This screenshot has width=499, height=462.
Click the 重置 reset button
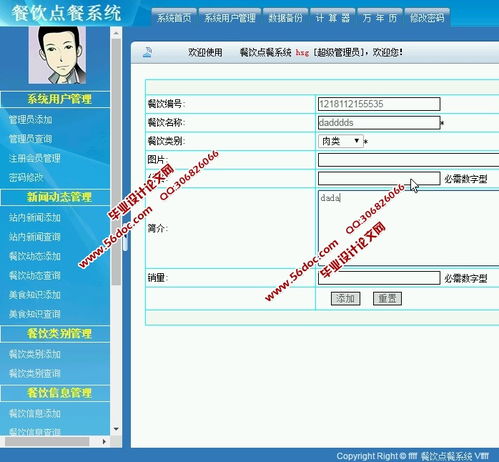(387, 298)
